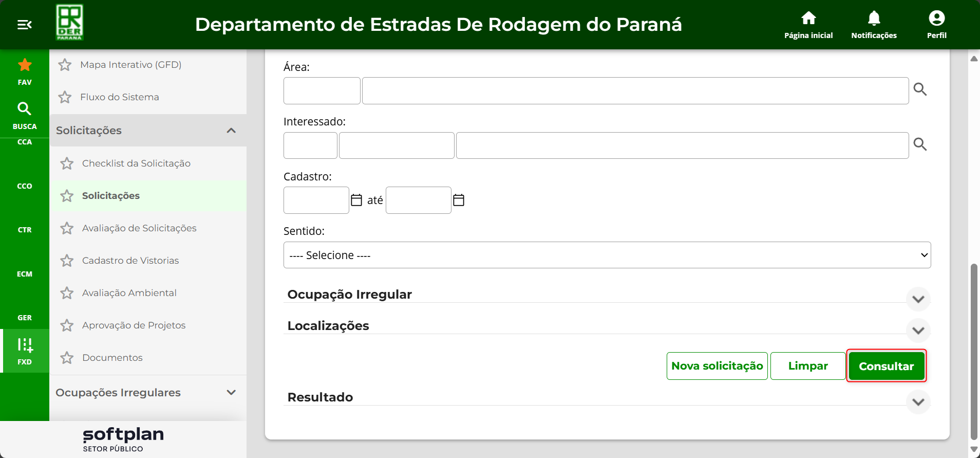
Task: Toggle the favorite star for Documentos
Action: pyautogui.click(x=67, y=358)
